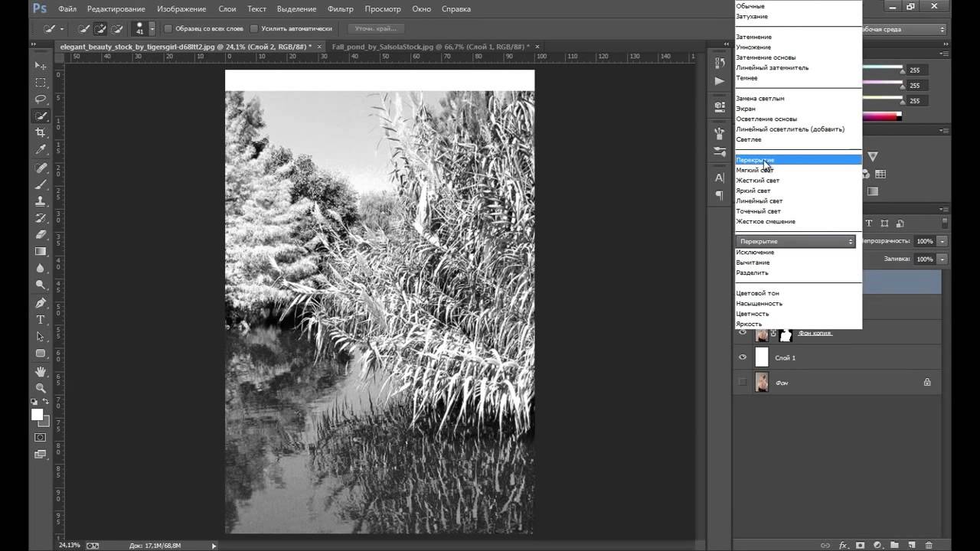Click the foreground color swatch

[37, 414]
